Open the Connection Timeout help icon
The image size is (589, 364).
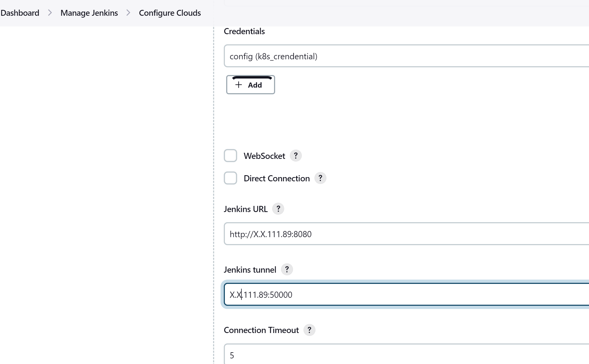pos(309,330)
